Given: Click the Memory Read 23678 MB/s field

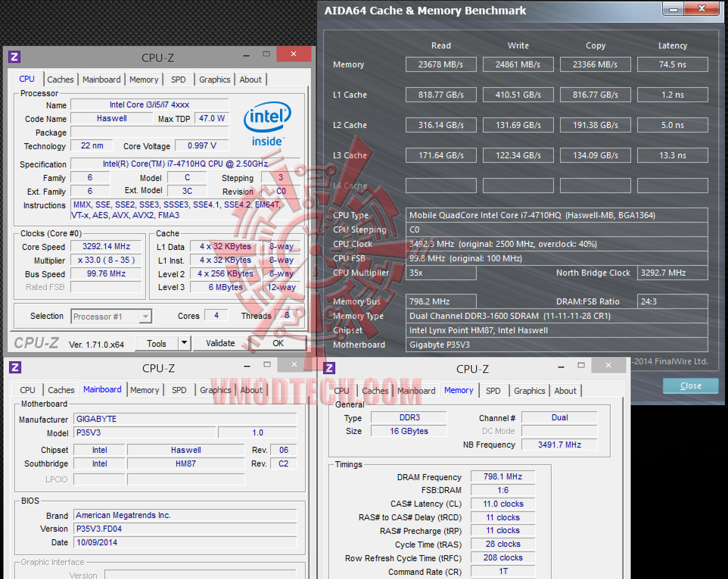Looking at the screenshot, I should 441,64.
